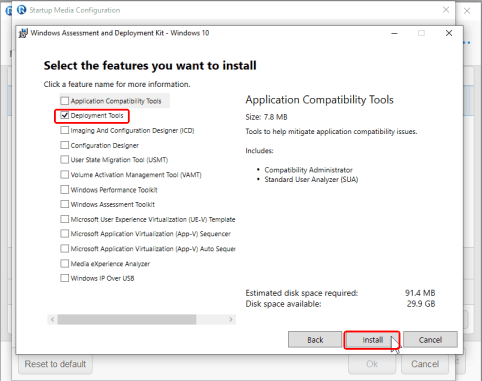Check User State Migration Tool (USMT)
Image resolution: width=482 pixels, height=381 pixels.
65,160
